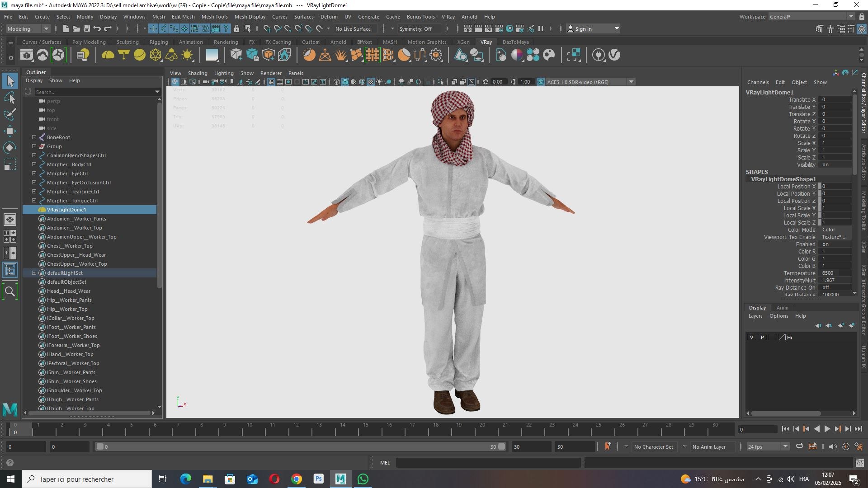Click the V-Ray logo shelf icon
The width and height of the screenshot is (868, 488).
pos(614,55)
